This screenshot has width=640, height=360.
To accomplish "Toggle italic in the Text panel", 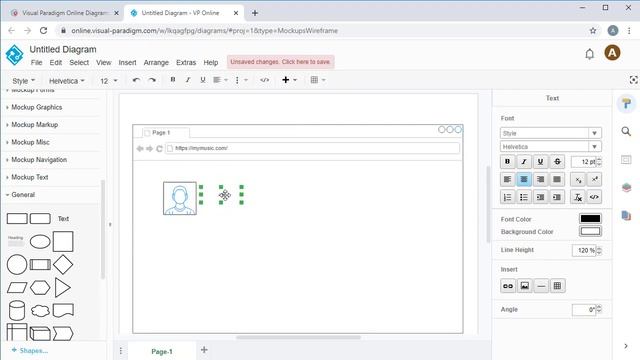I will click(524, 162).
